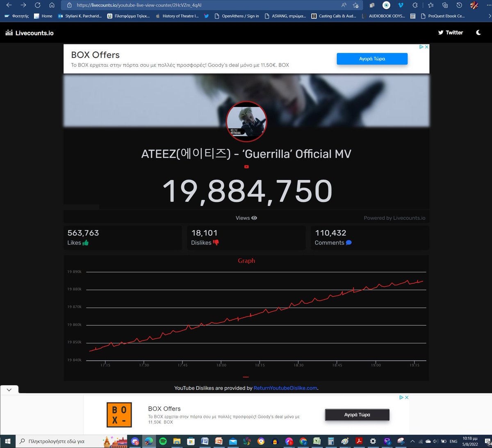This screenshot has height=448, width=492.
Task: Close the bottom BOX Offers ad
Action: pos(406,397)
